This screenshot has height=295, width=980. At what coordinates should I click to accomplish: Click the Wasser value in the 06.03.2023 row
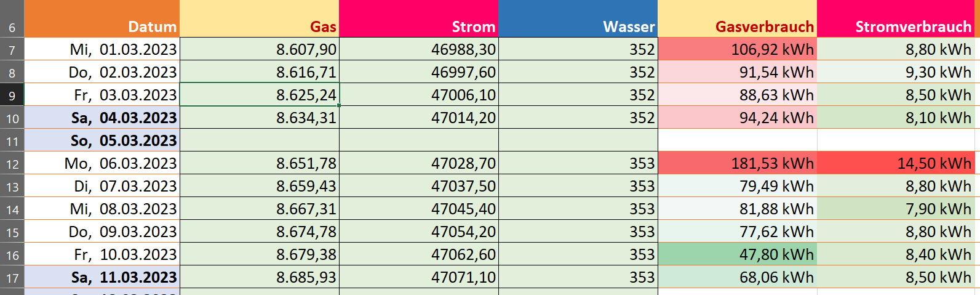click(578, 163)
